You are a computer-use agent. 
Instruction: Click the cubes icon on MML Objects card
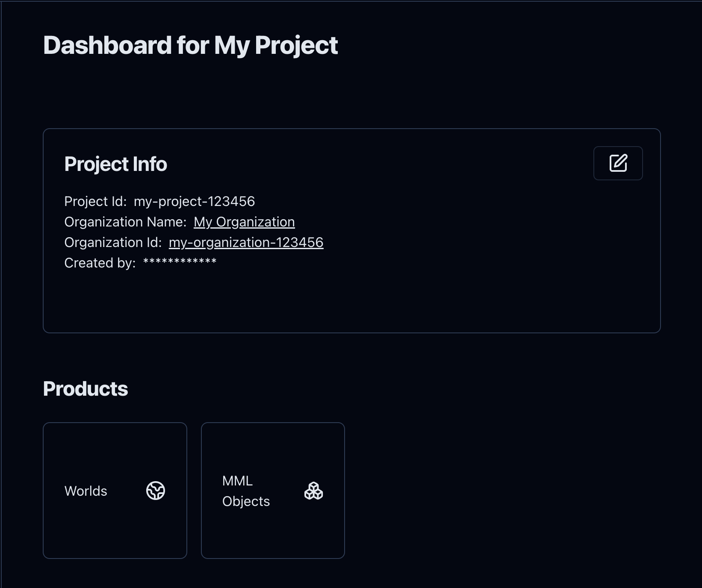click(313, 491)
